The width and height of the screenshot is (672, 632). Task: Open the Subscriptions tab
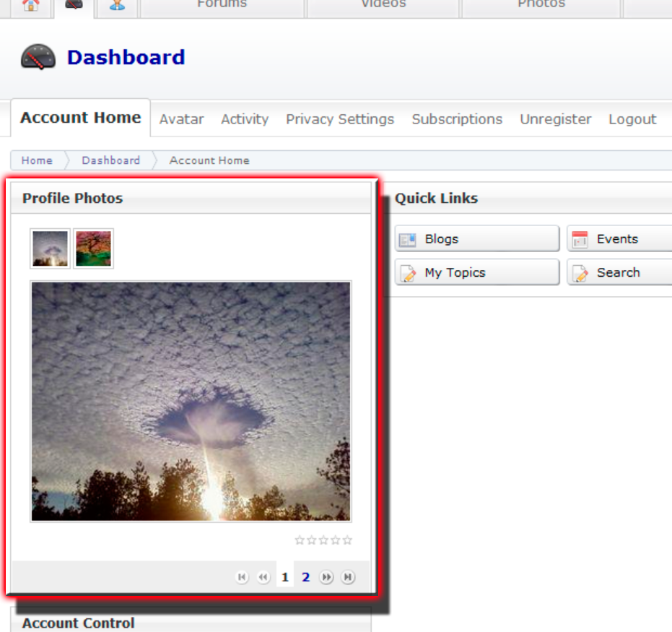tap(457, 119)
